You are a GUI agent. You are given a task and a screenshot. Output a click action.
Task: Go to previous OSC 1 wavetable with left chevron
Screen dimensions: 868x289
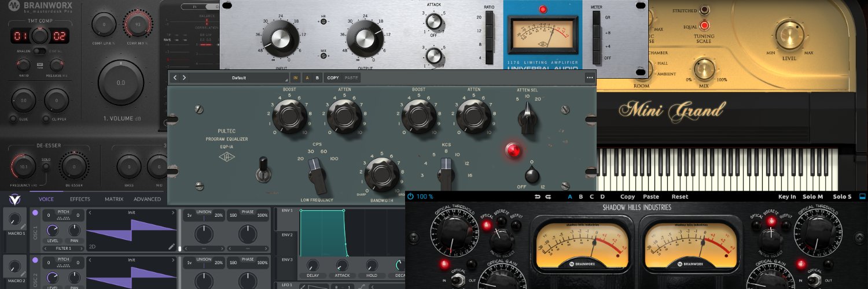90,213
